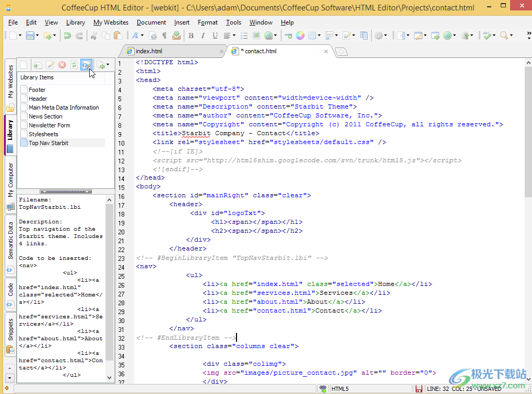532x394 pixels.
Task: Add a new document tab
Action: click(341, 52)
